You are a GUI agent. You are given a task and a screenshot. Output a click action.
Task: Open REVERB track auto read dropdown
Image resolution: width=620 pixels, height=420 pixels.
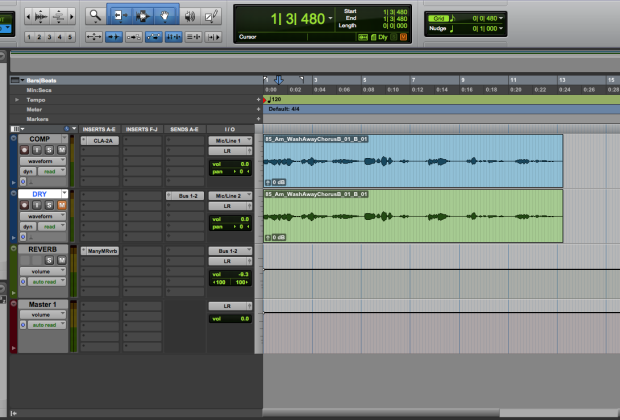coord(46,283)
